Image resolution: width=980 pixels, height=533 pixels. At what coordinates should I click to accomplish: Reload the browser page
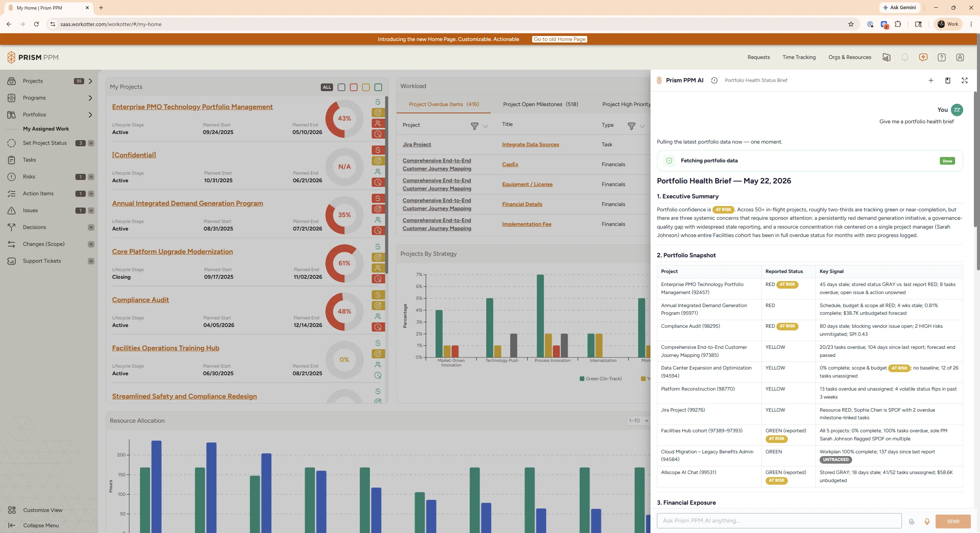click(36, 24)
